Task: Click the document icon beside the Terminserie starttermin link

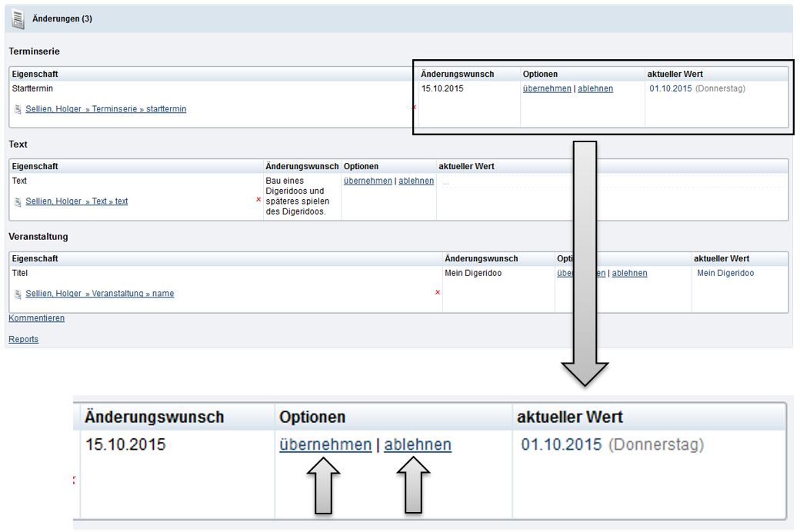Action: tap(18, 109)
